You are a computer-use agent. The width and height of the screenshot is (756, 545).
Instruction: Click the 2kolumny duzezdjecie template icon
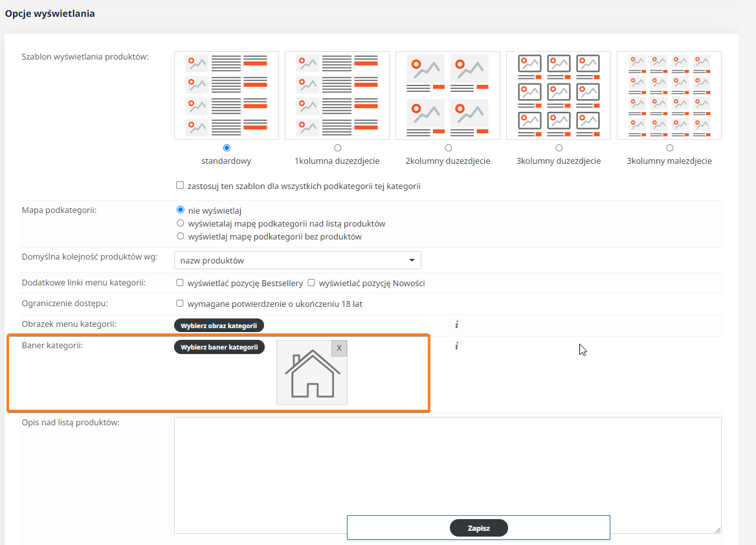448,95
